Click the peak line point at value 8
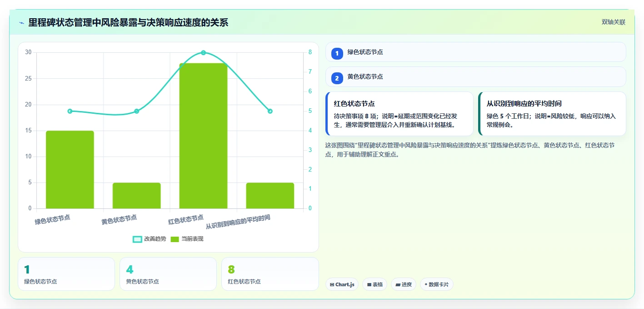This screenshot has height=309, width=644. click(203, 53)
